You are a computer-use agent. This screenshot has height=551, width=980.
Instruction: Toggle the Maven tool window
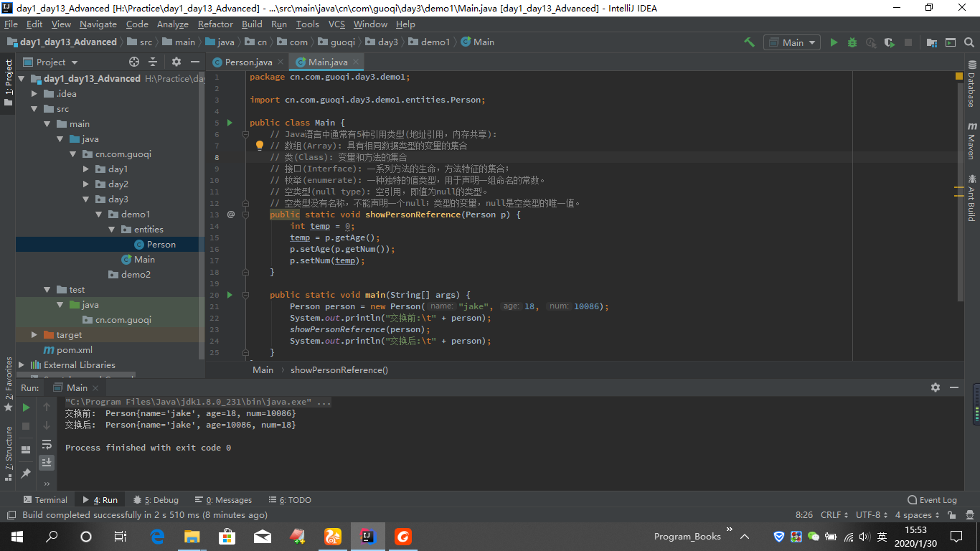click(x=972, y=141)
